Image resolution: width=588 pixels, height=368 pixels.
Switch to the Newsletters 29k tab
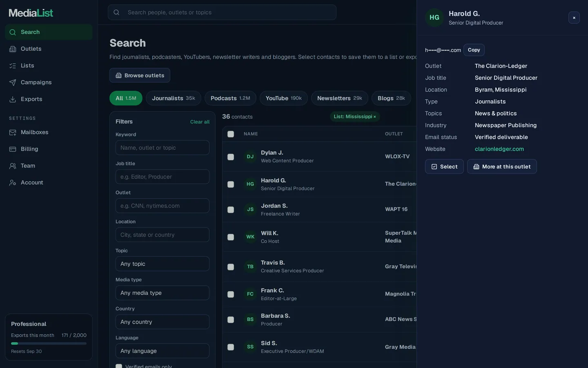coord(340,98)
